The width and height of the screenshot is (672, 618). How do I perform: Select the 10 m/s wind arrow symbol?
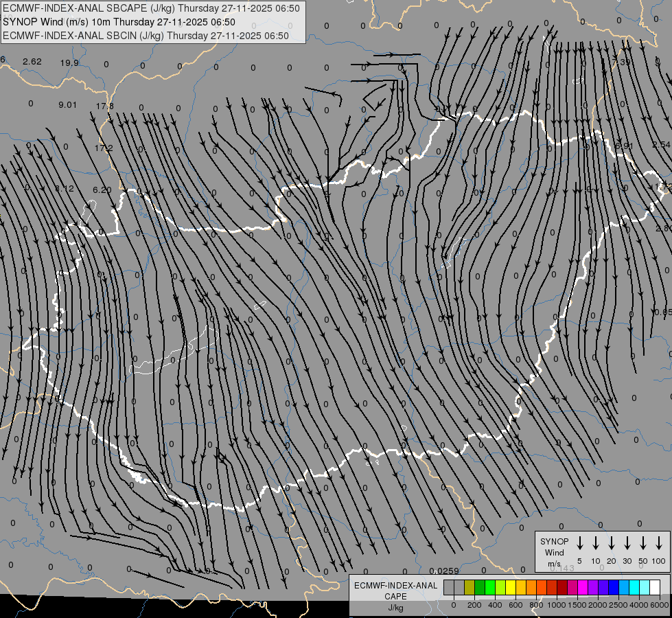596,543
